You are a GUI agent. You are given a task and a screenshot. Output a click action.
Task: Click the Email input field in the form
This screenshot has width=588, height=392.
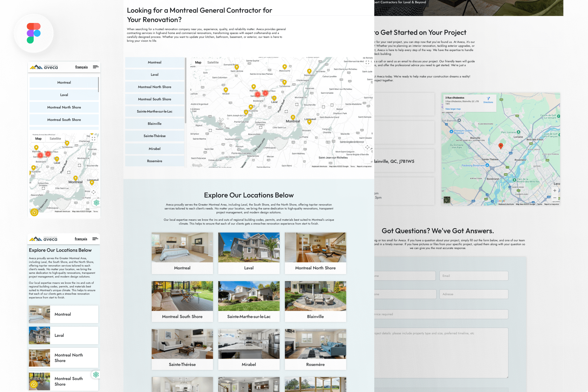tap(473, 276)
